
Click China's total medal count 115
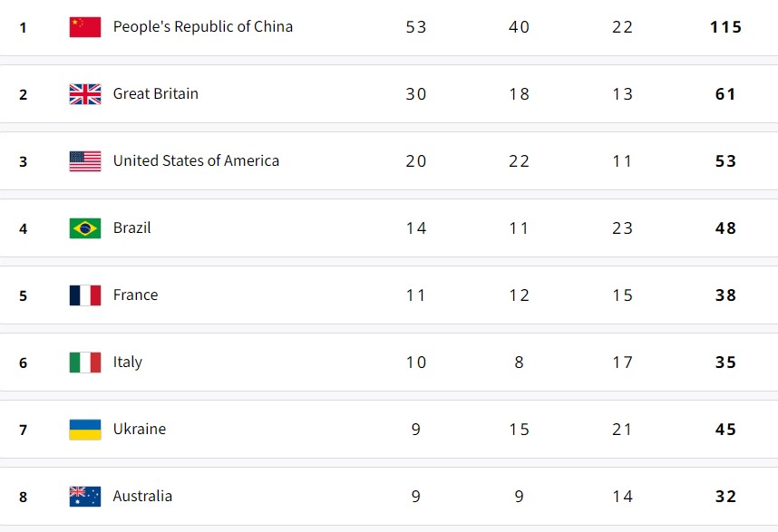tap(725, 27)
